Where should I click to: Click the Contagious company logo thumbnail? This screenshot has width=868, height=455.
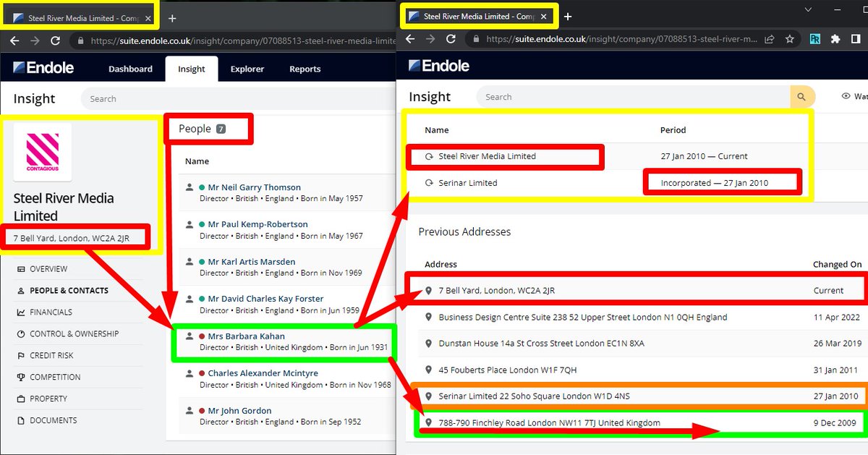(x=43, y=152)
